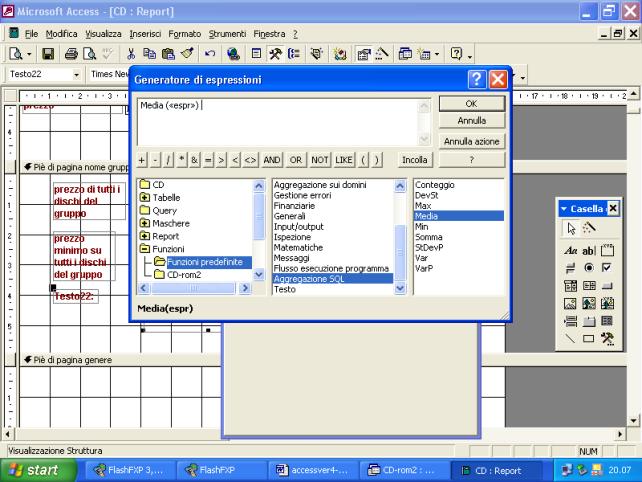Click the Paste clipboard icon
Viewport: 642px width, 482px height.
pyautogui.click(x=168, y=54)
